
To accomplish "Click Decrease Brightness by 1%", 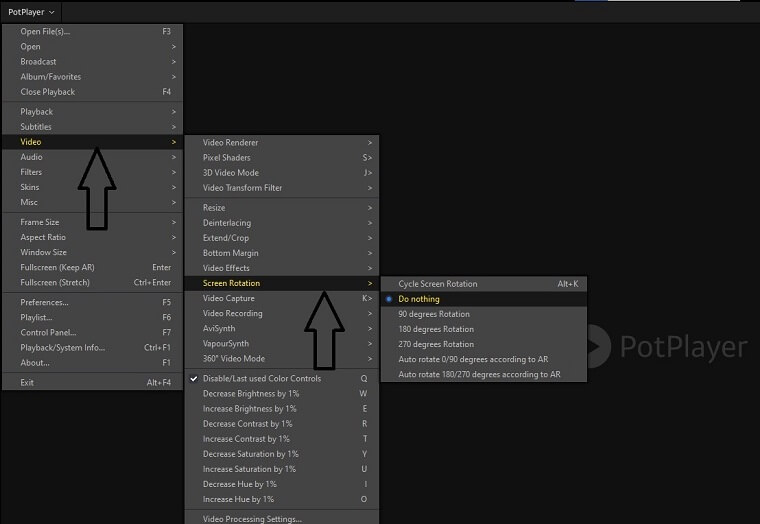I will 282,393.
